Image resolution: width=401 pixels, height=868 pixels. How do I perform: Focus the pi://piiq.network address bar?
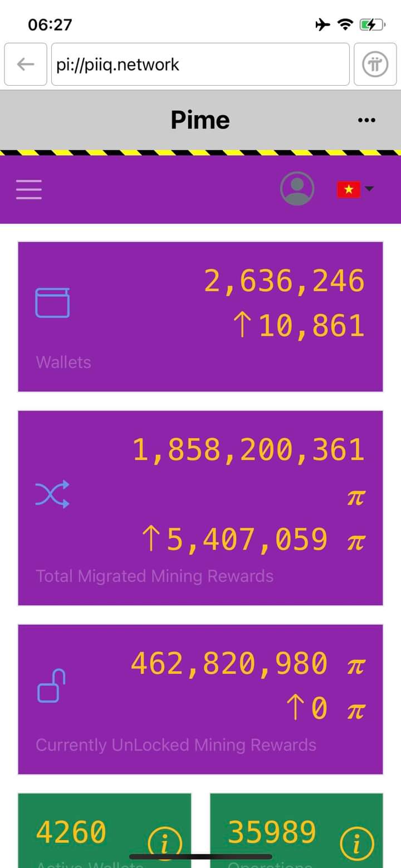coord(200,65)
